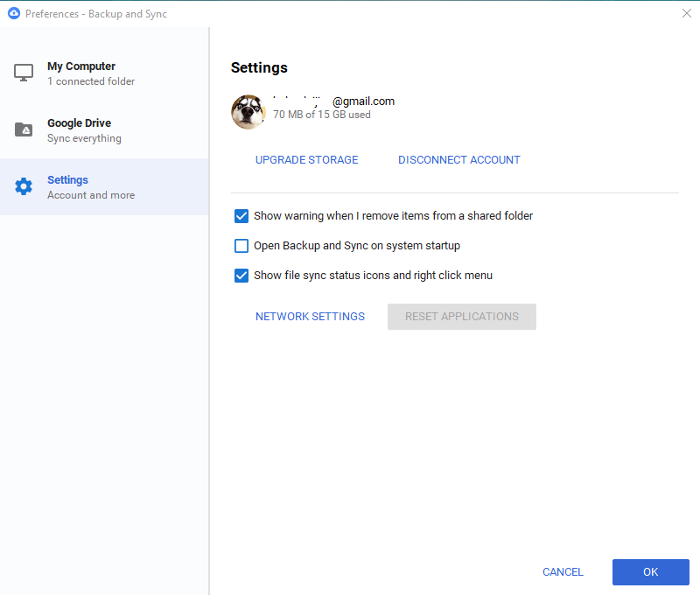The height and width of the screenshot is (595, 700).
Task: Click the husky account profile picture
Action: tap(248, 112)
